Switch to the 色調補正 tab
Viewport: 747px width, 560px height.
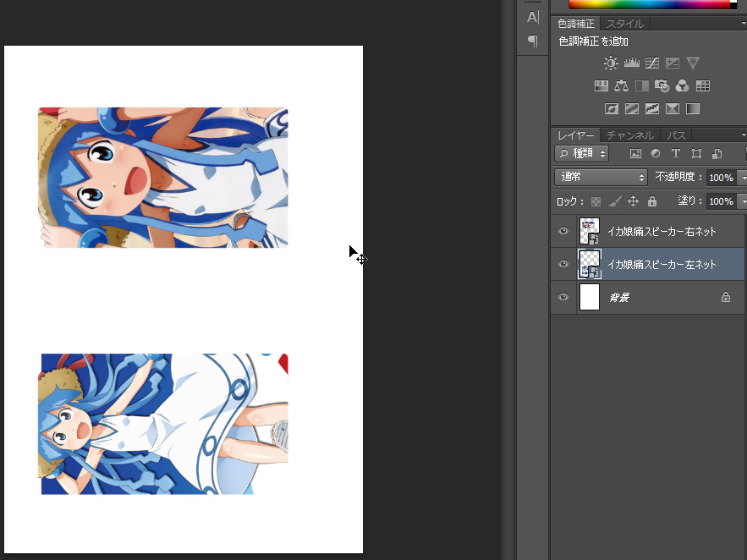[x=576, y=24]
